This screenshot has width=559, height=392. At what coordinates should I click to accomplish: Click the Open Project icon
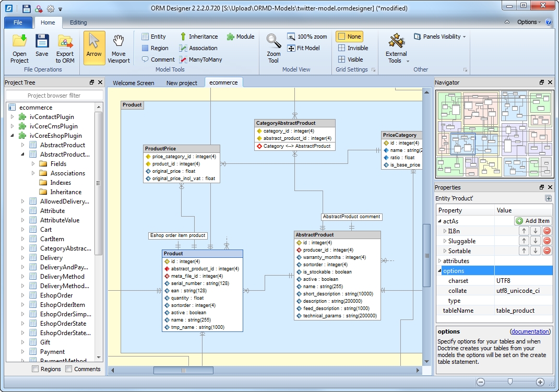pos(19,42)
